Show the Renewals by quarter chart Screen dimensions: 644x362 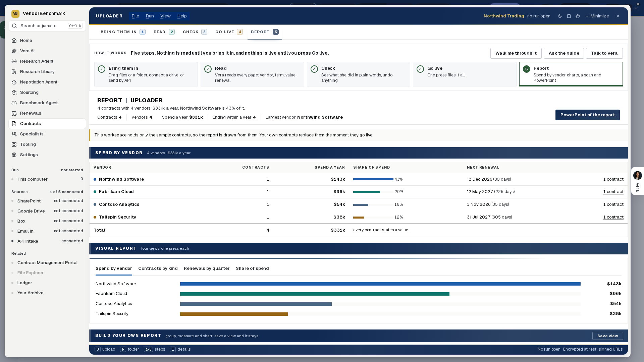(x=207, y=268)
